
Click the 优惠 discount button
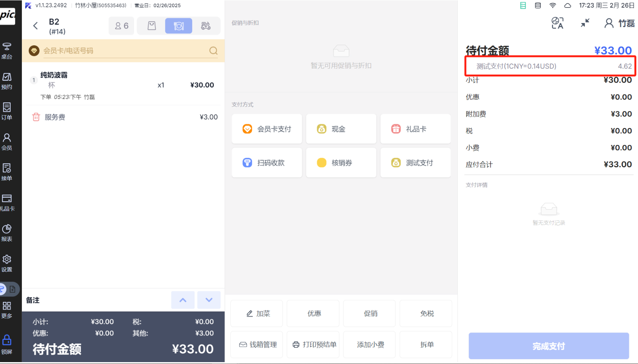pos(313,313)
